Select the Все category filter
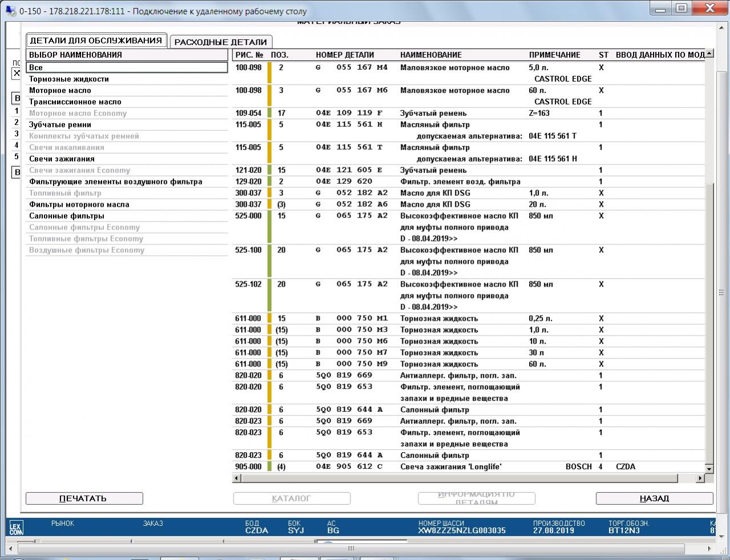The image size is (730, 560). click(x=127, y=67)
